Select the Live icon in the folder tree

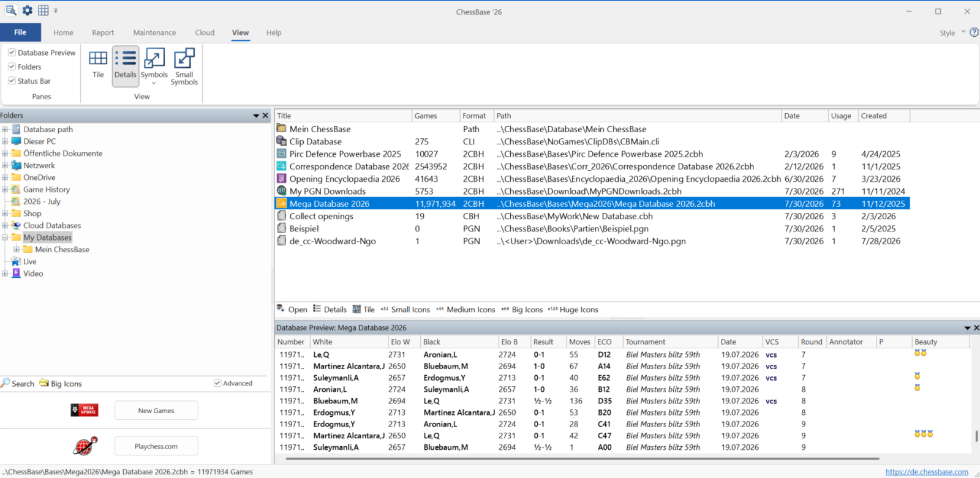coord(17,261)
